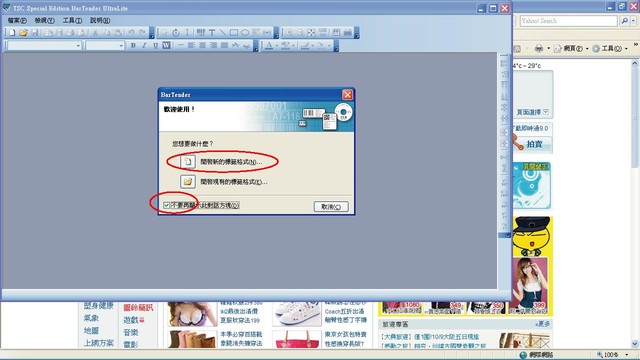Click the browser search magnifier button

click(x=624, y=21)
